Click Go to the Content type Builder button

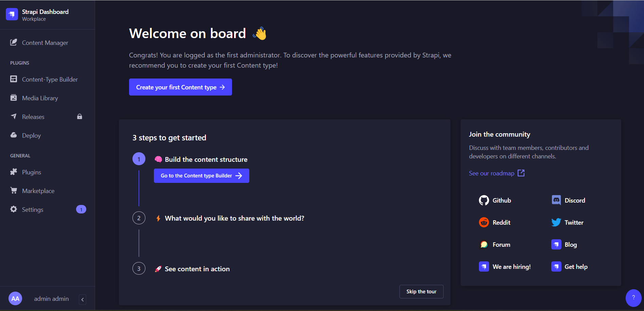point(201,176)
